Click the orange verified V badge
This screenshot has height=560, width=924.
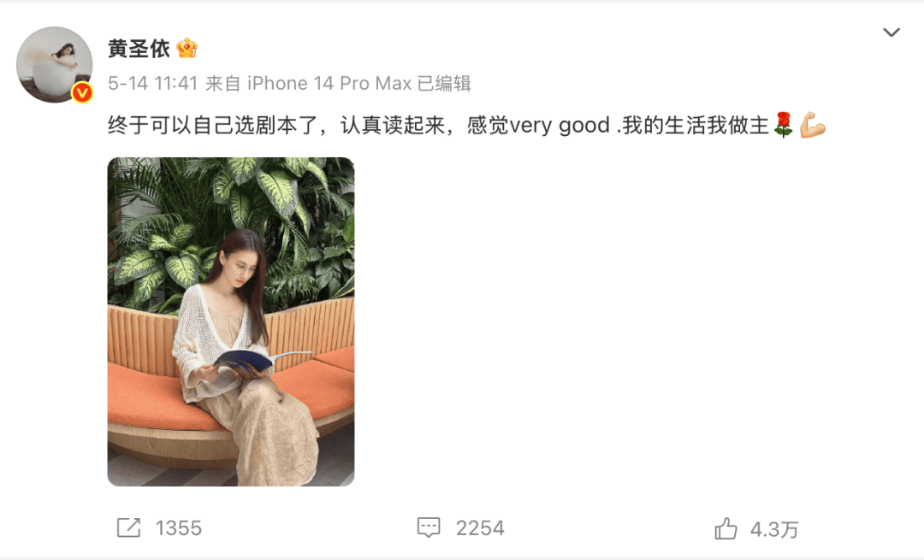coord(82,91)
